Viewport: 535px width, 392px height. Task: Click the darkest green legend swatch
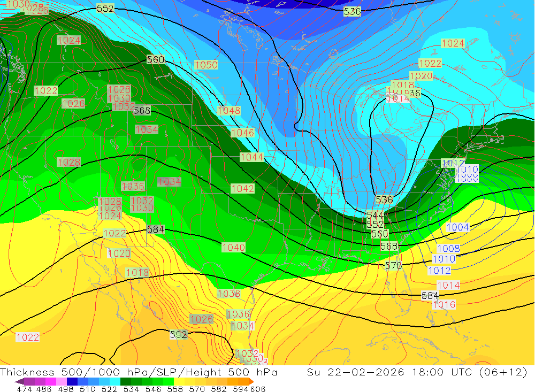(x=126, y=381)
